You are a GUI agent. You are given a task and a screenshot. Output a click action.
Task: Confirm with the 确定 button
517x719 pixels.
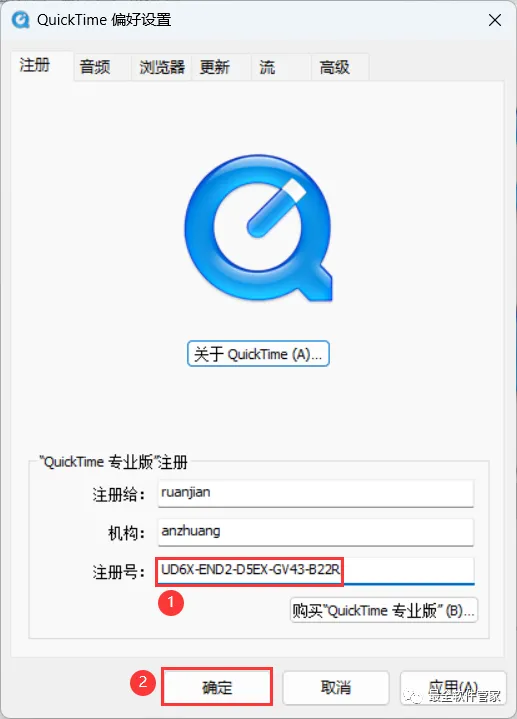[x=217, y=687]
